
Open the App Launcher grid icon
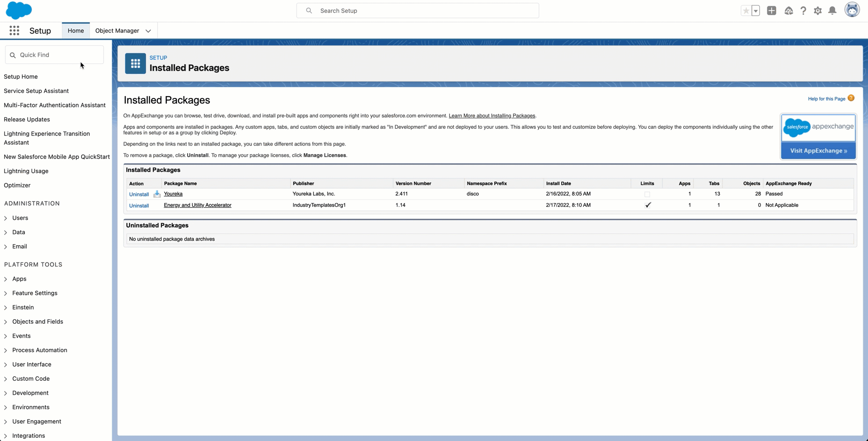pos(14,30)
